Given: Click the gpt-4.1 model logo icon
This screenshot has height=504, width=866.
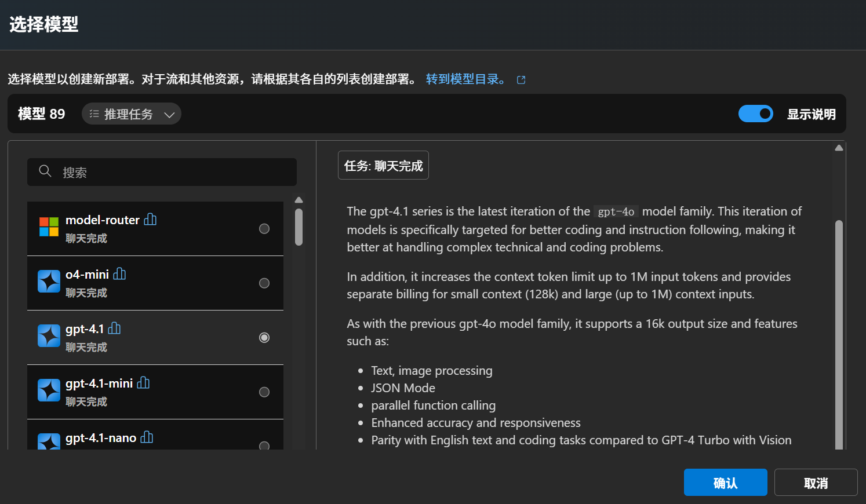Looking at the screenshot, I should pos(49,336).
